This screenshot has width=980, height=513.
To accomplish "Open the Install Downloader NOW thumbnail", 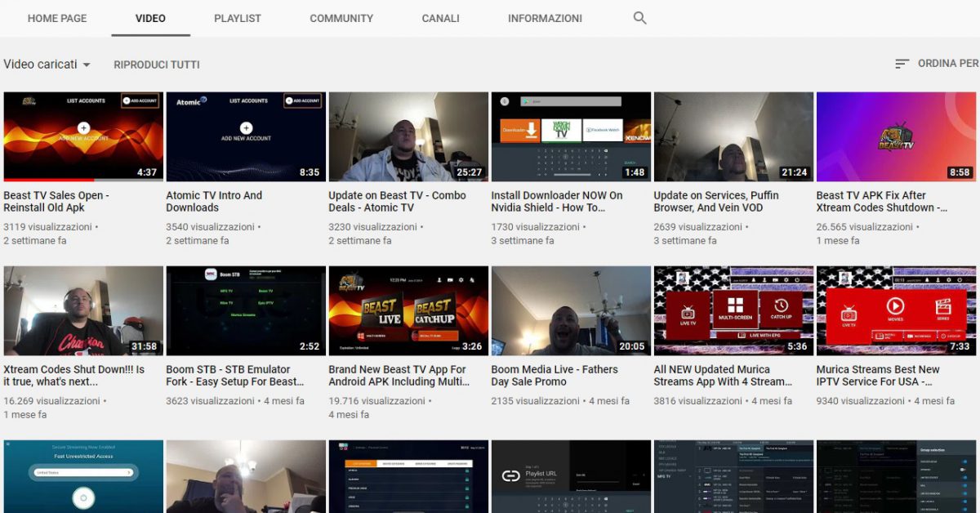I will tap(571, 136).
